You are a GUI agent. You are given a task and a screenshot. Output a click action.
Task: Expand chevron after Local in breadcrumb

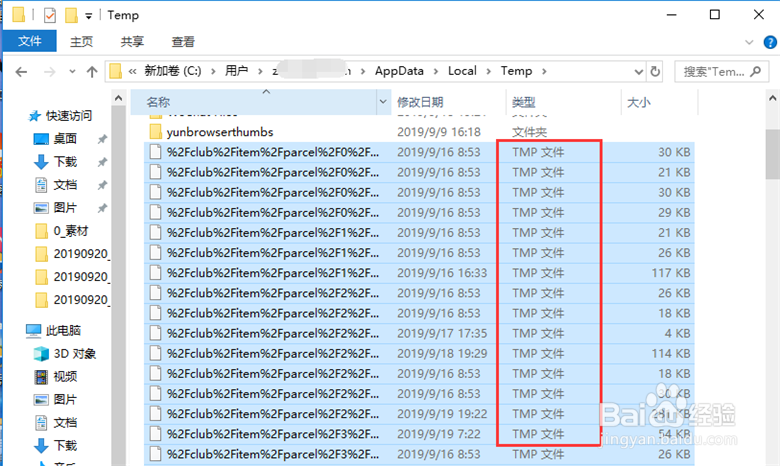tap(488, 72)
